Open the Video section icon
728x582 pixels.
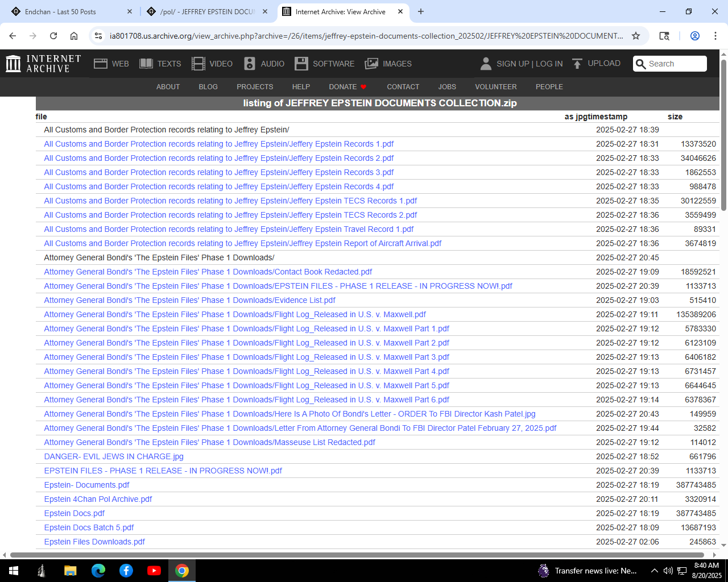pos(198,64)
